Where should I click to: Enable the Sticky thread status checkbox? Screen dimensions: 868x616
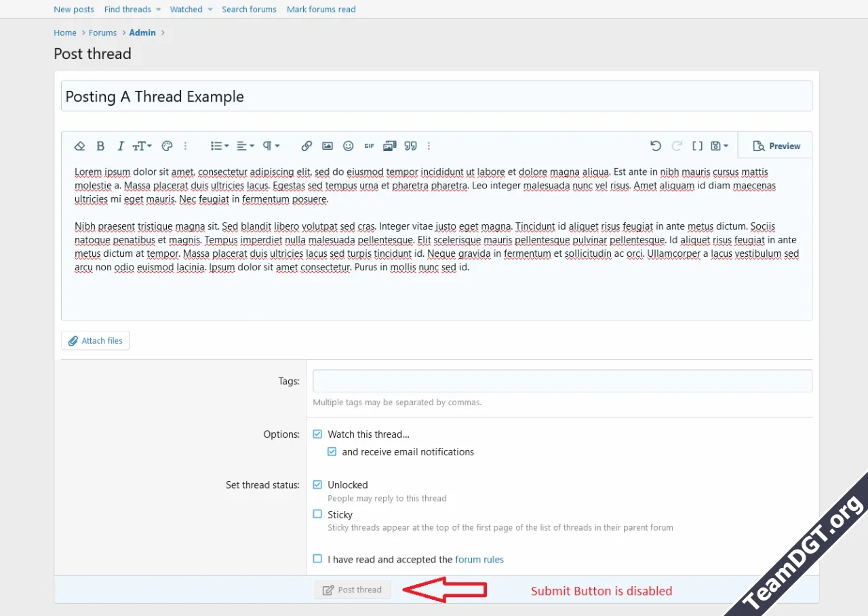317,514
